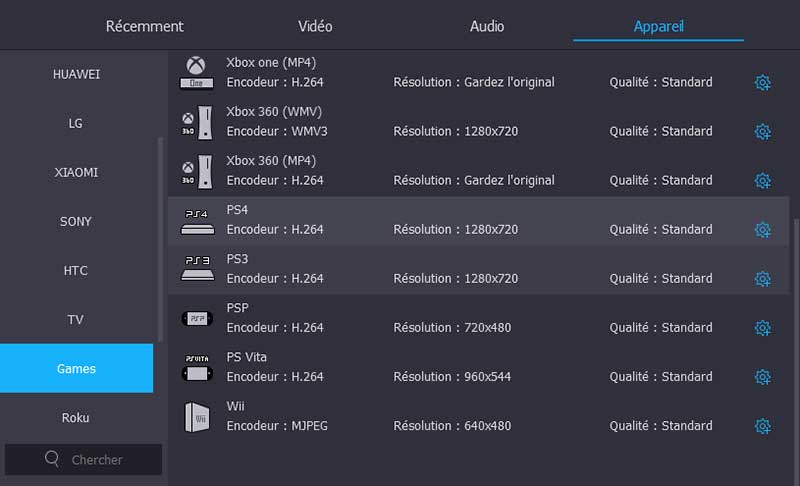
Task: Open settings gear for Wii profile
Action: 762,426
